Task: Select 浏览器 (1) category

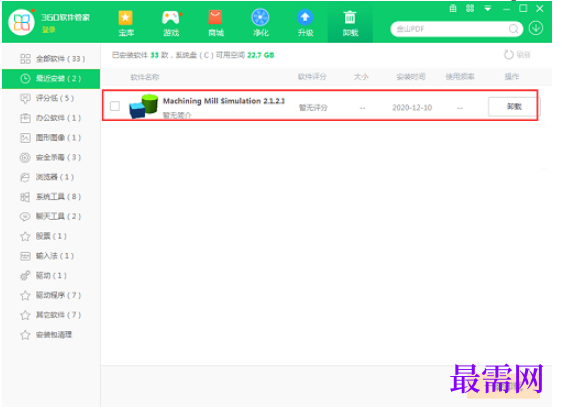Action: click(x=51, y=177)
